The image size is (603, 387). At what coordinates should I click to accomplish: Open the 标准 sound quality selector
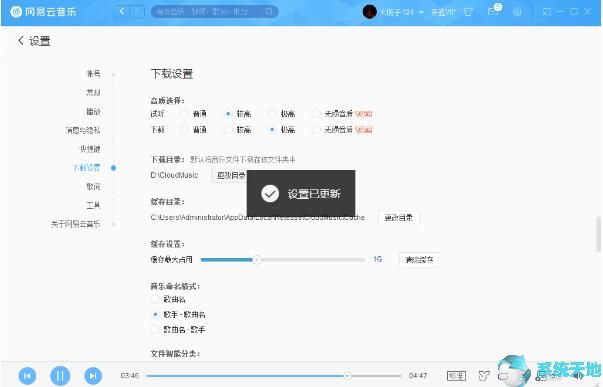[456, 375]
